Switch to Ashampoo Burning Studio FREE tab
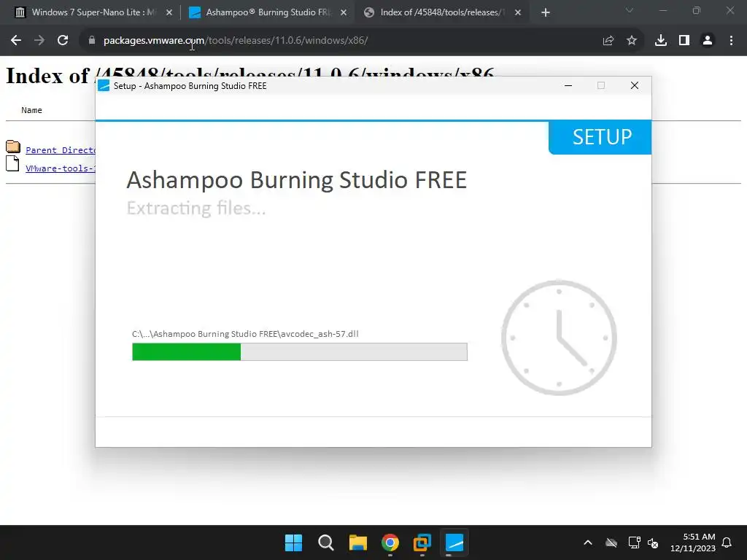747x560 pixels. pyautogui.click(x=268, y=12)
